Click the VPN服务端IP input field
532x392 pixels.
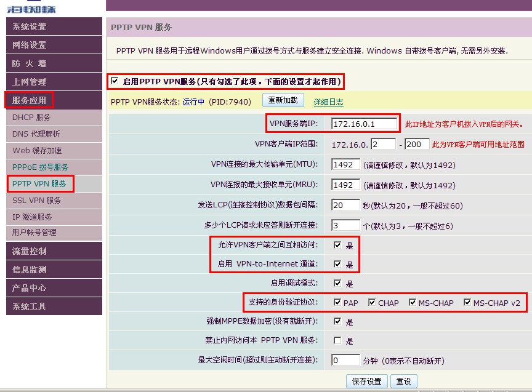[364, 124]
